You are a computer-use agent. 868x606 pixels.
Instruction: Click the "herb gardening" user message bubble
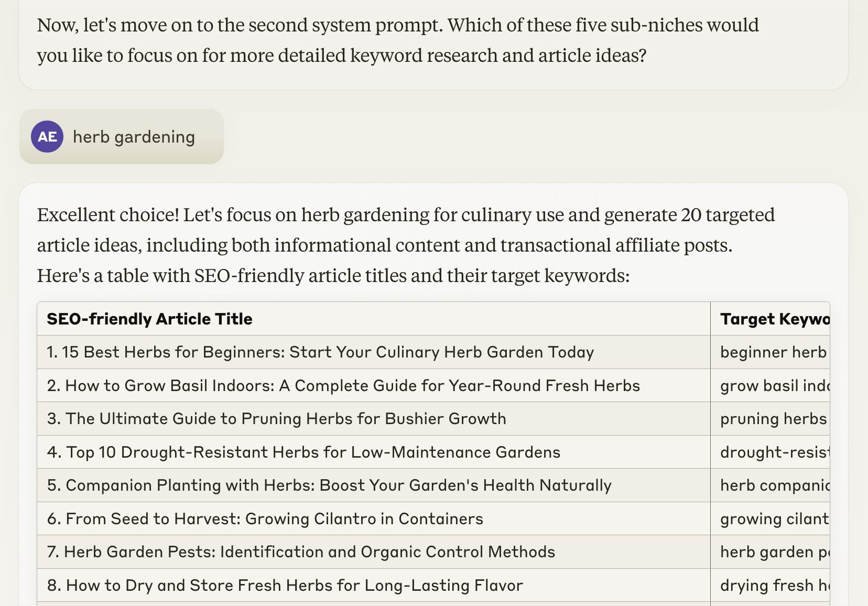point(134,137)
